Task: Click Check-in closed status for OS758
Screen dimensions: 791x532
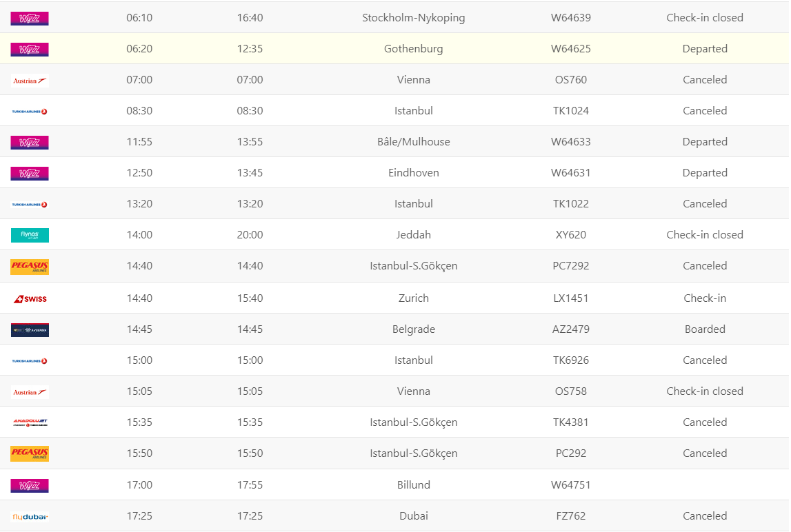Action: click(704, 391)
